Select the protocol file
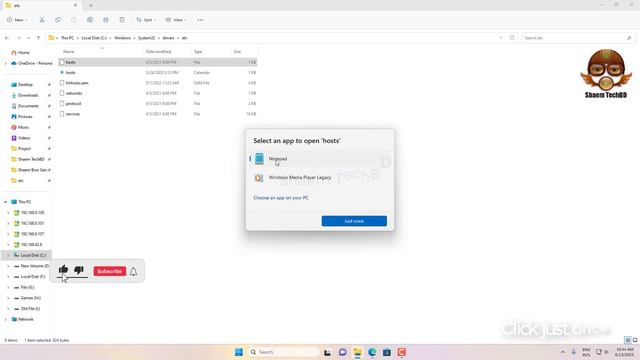Image resolution: width=640 pixels, height=360 pixels. [158, 104]
